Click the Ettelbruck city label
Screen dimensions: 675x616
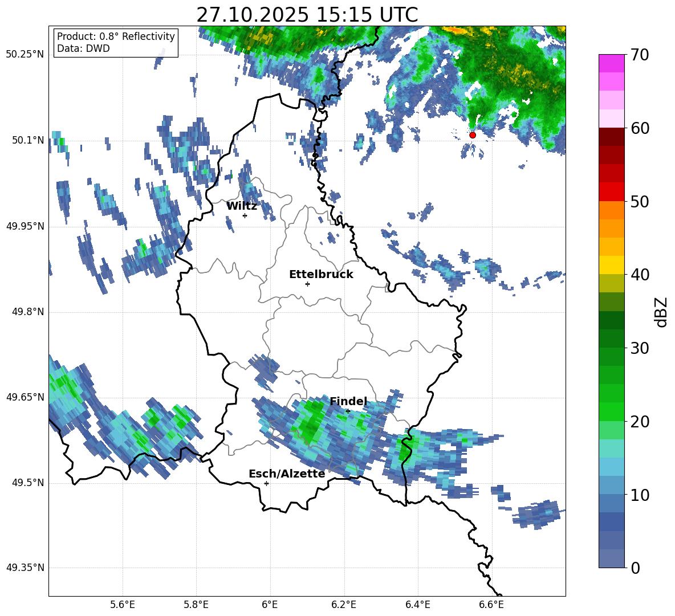click(321, 274)
